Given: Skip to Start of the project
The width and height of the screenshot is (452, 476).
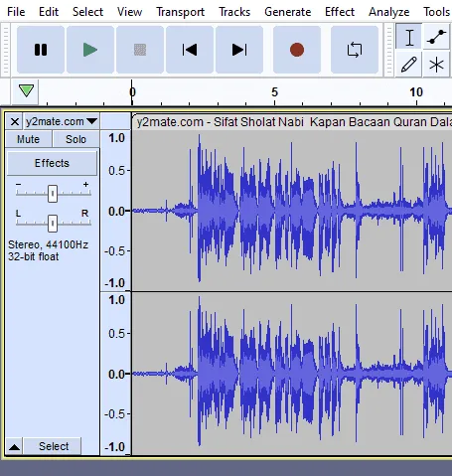Looking at the screenshot, I should click(x=190, y=50).
